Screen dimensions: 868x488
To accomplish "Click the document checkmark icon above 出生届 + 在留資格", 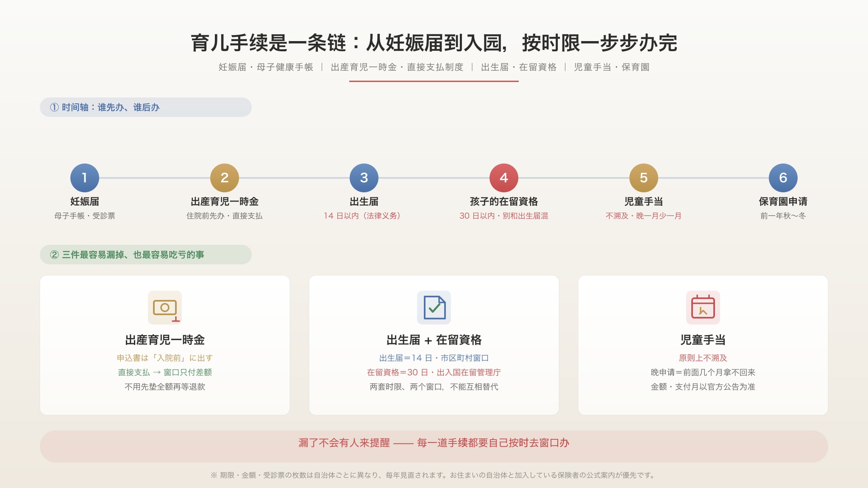I will pyautogui.click(x=434, y=308).
